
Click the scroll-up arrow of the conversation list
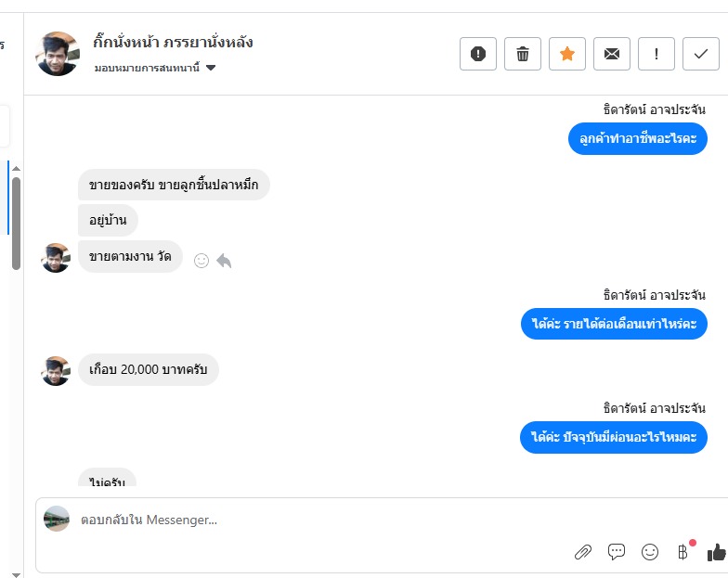click(x=16, y=168)
